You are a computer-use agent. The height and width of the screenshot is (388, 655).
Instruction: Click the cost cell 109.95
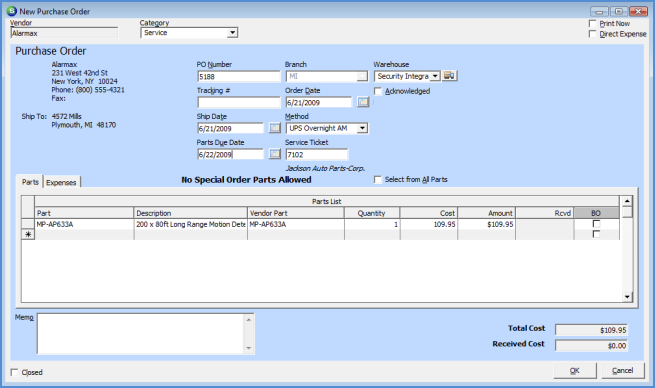429,224
